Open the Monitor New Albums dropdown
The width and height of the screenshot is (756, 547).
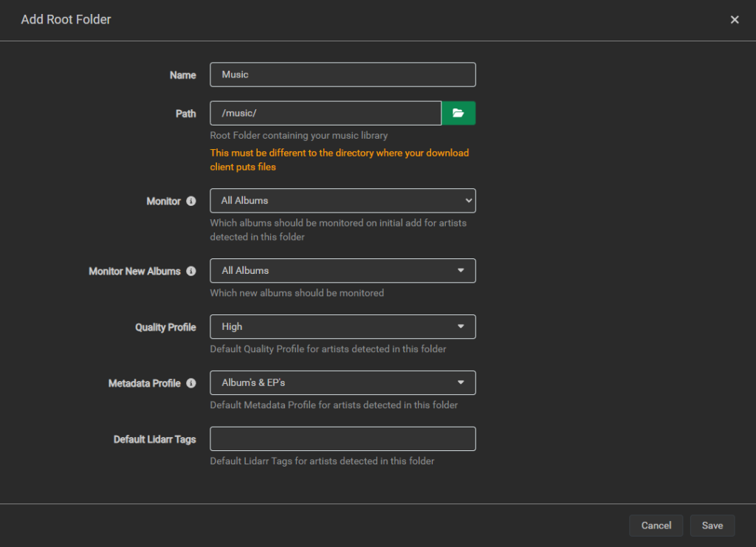343,270
